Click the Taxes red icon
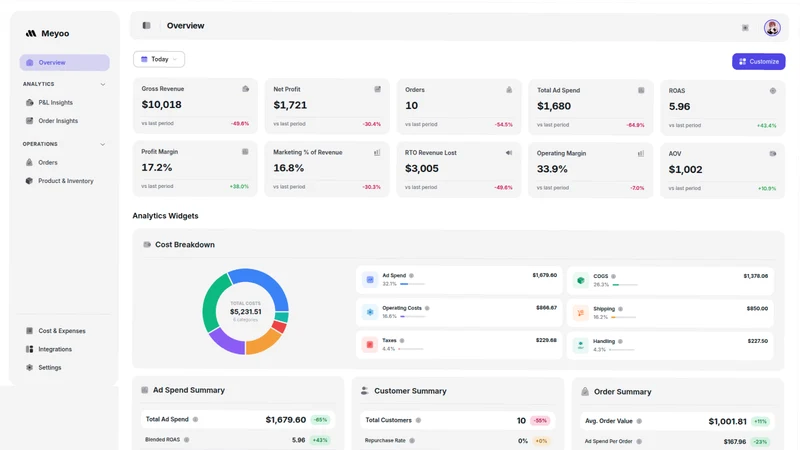 (x=369, y=344)
